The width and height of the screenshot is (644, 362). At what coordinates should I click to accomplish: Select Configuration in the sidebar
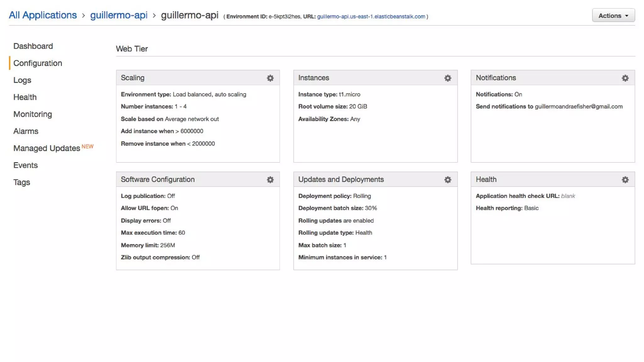tap(38, 63)
